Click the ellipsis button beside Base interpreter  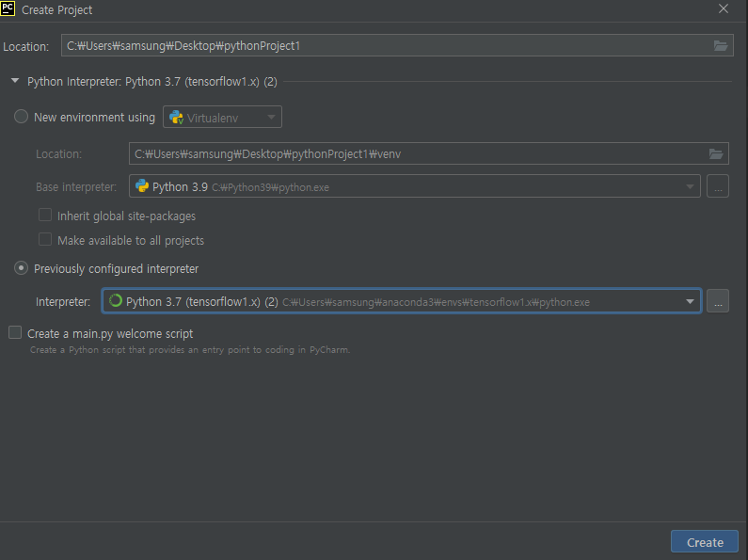(718, 186)
